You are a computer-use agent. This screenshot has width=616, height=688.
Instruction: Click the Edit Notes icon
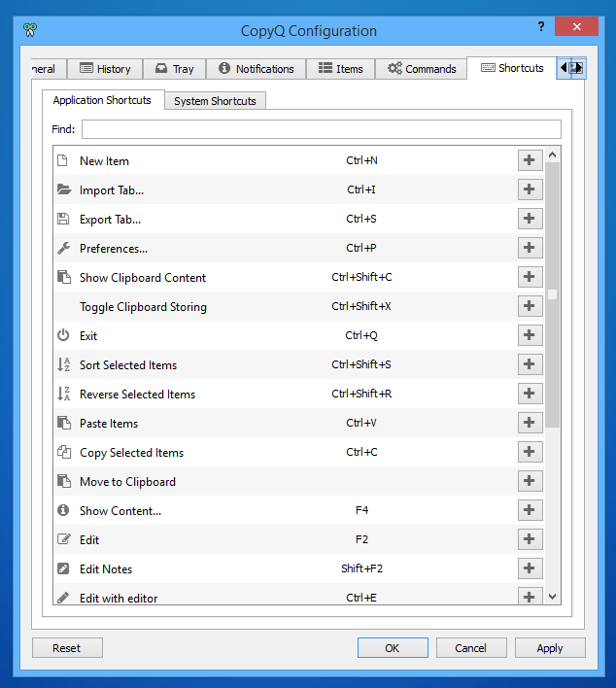coord(63,568)
